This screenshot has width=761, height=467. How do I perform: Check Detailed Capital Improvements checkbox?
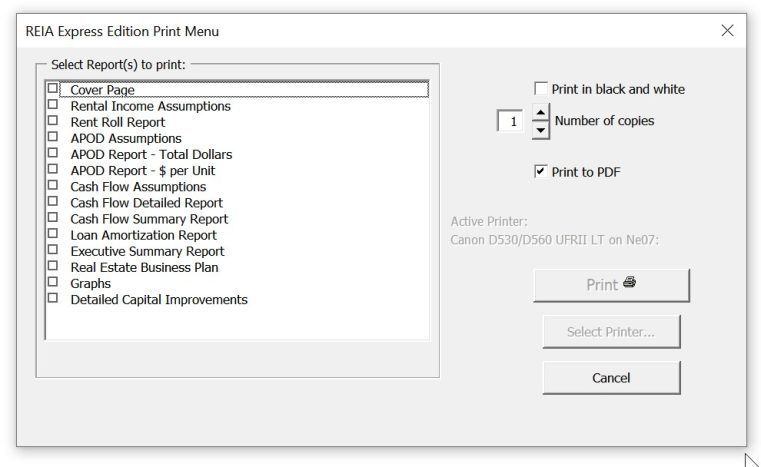[53, 298]
